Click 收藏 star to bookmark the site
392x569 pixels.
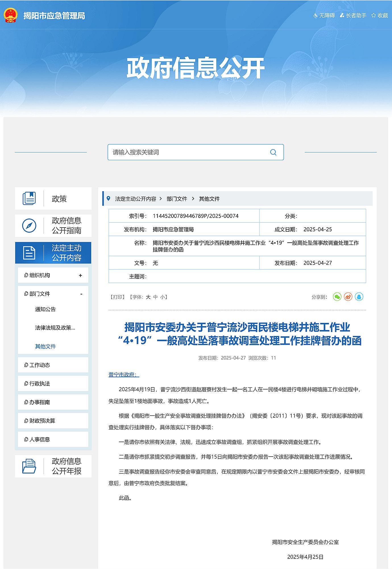tap(379, 15)
